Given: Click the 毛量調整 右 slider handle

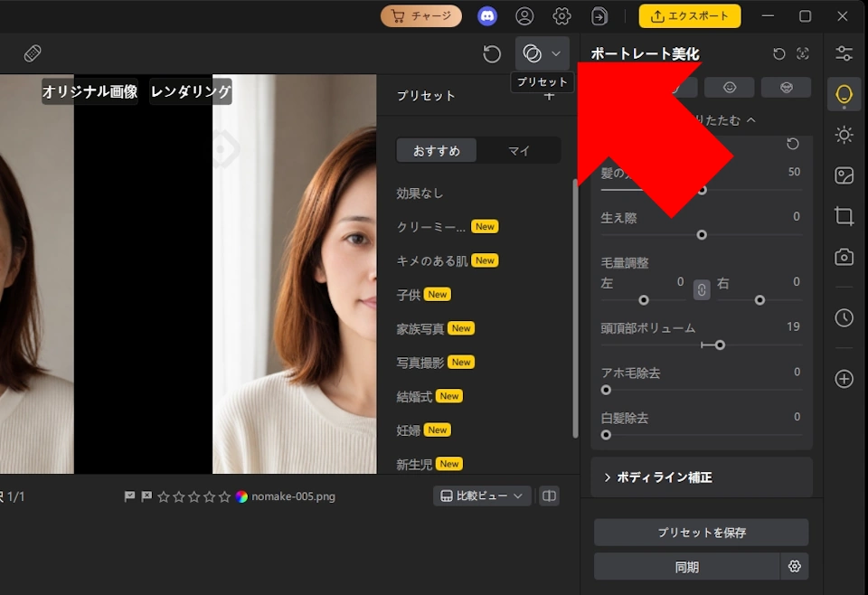Looking at the screenshot, I should click(x=759, y=300).
